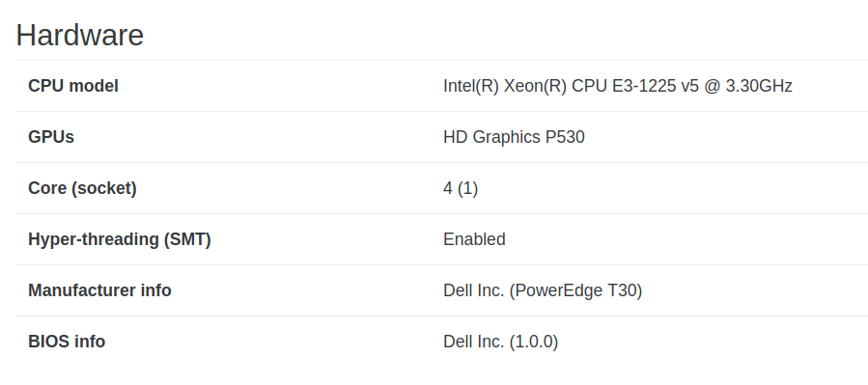Select the Core (socket) label
This screenshot has height=385, width=868.
[x=82, y=188]
